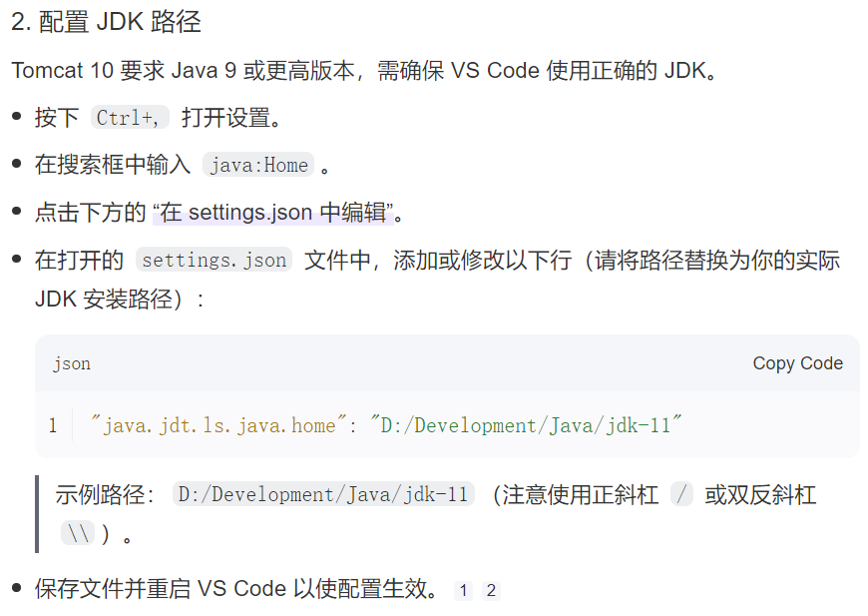The height and width of the screenshot is (616, 868).
Task: Click line number 1 in code block
Action: point(53,425)
